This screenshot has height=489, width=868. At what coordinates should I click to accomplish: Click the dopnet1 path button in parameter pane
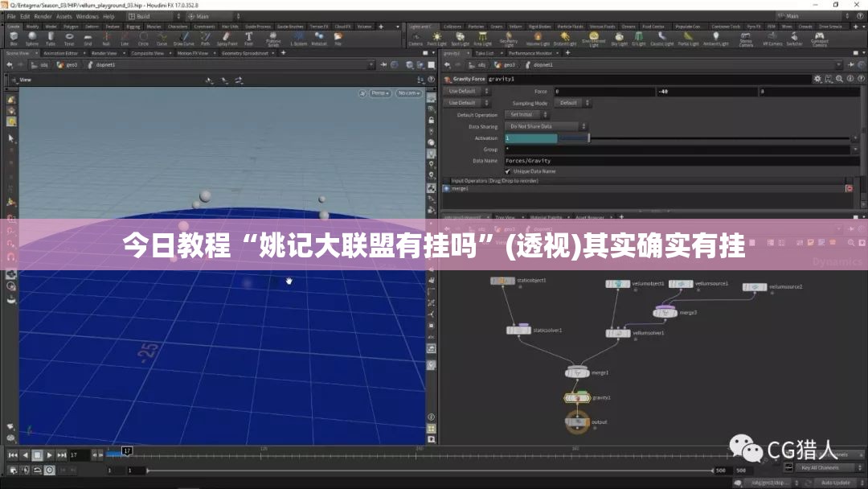pyautogui.click(x=538, y=65)
